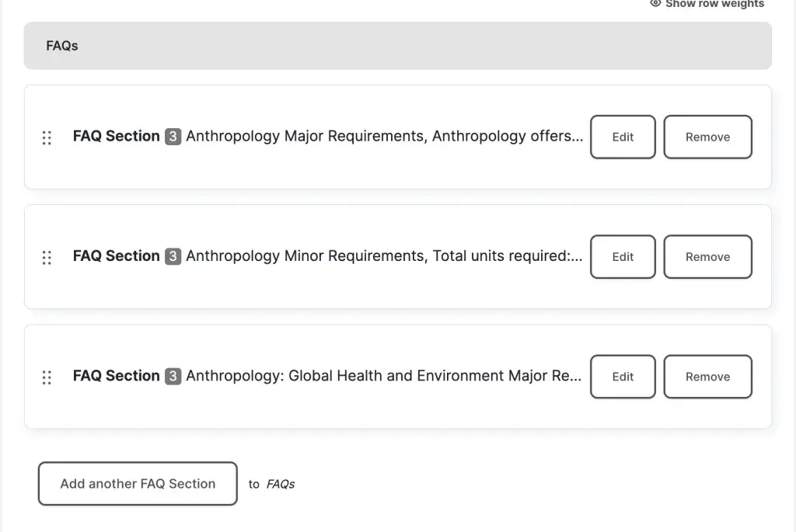Select the Minor Requirements, Total units summary text
Viewport: 796px width, 532px height.
pyautogui.click(x=384, y=256)
